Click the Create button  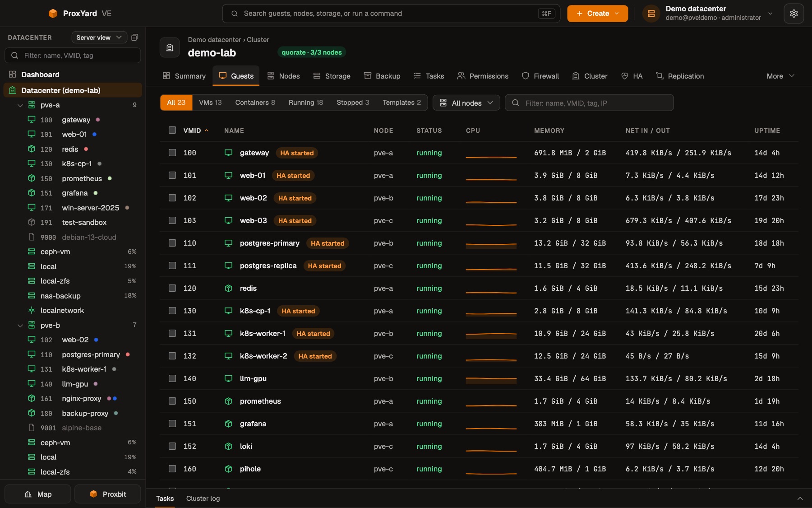tap(597, 14)
